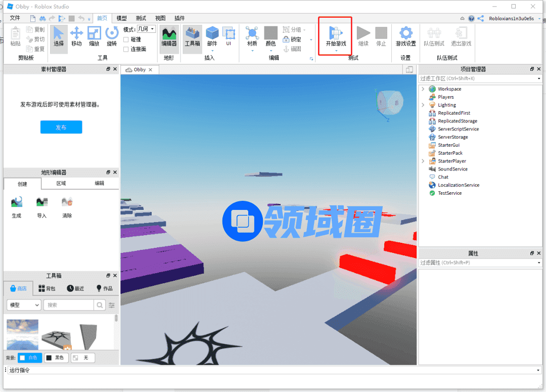The height and width of the screenshot is (392, 546).
Task: Expand the Workspace tree node
Action: [x=423, y=89]
